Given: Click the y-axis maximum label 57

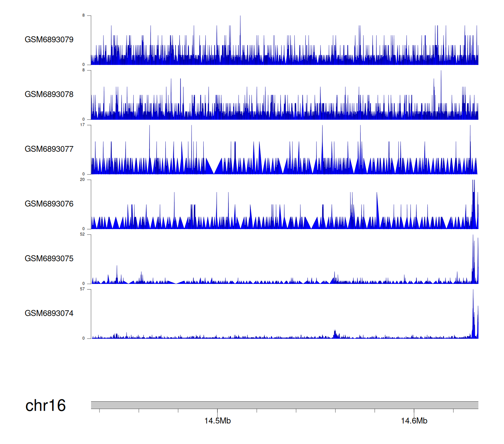Looking at the screenshot, I should 82,289.
